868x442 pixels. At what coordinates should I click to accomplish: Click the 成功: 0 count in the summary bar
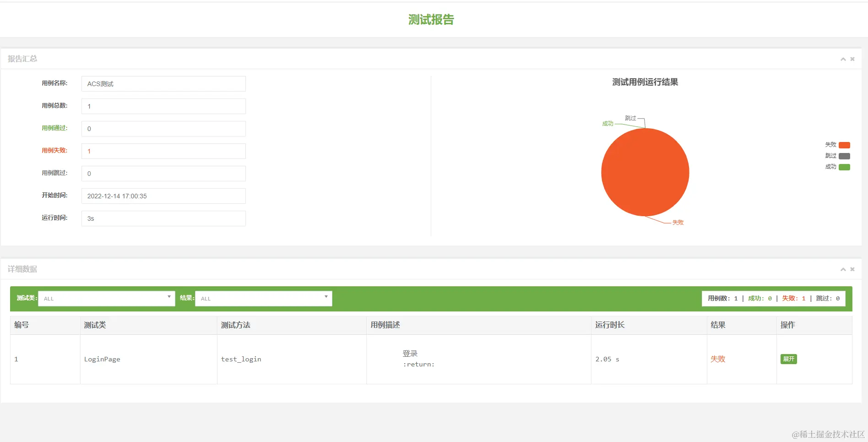pos(760,299)
